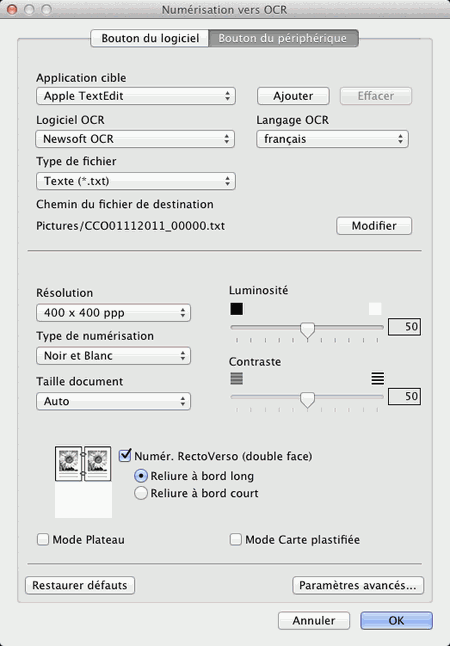Select the Relier à bord court option

141,493
